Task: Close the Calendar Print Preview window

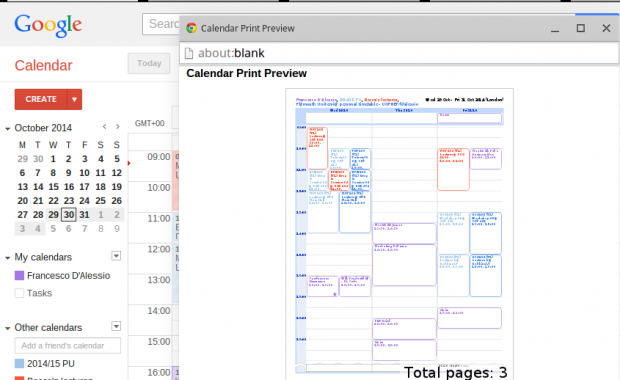Action: tap(606, 28)
